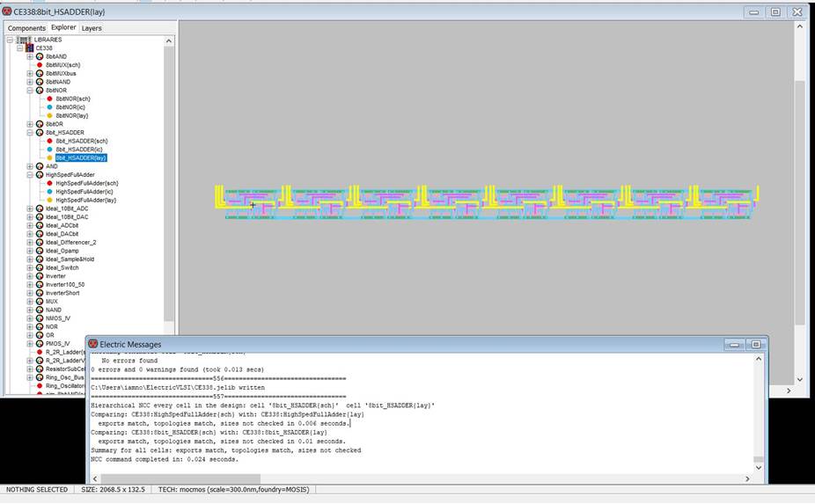This screenshot has width=815, height=504.
Task: Click the 8bitMUX{sch} red schematic icon
Action: pyautogui.click(x=40, y=65)
